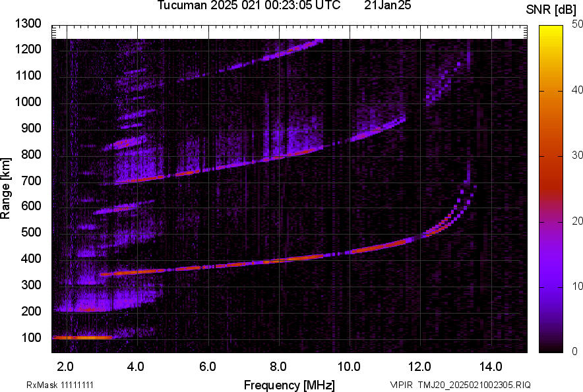Click the frequency tick label '8.0'

(x=278, y=367)
